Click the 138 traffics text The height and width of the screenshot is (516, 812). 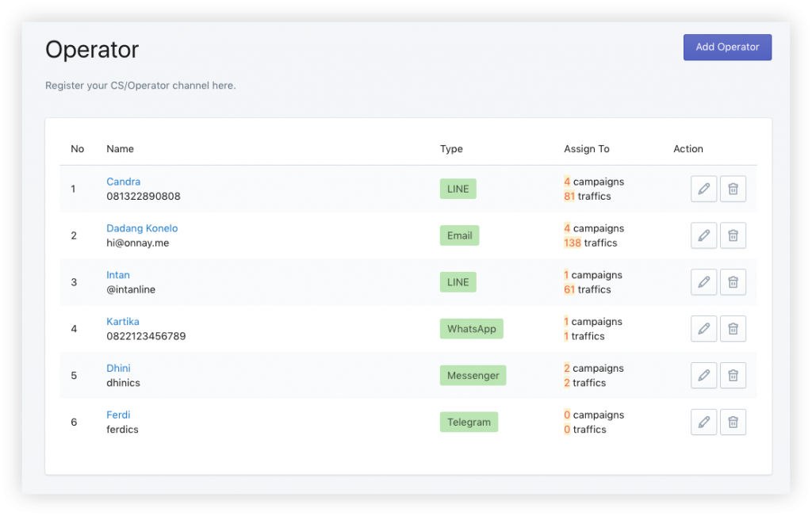click(x=590, y=243)
